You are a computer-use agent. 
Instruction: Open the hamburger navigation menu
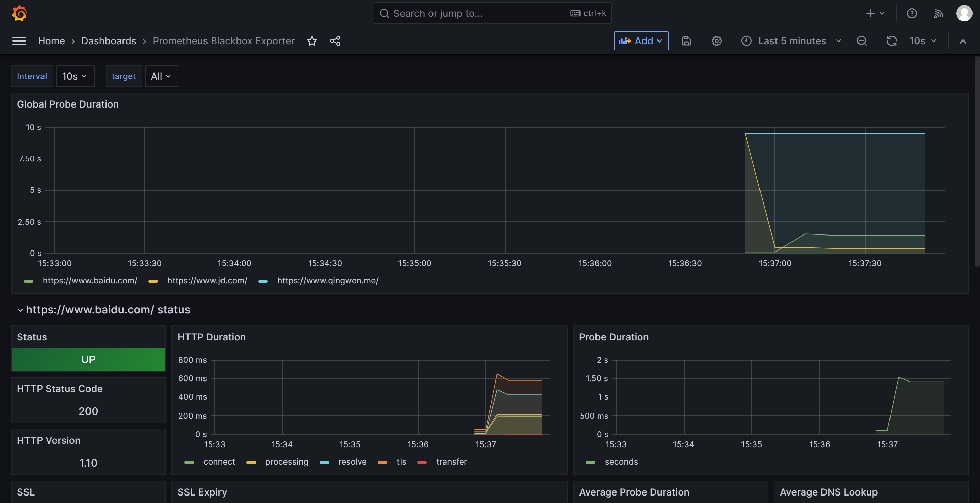pos(19,41)
